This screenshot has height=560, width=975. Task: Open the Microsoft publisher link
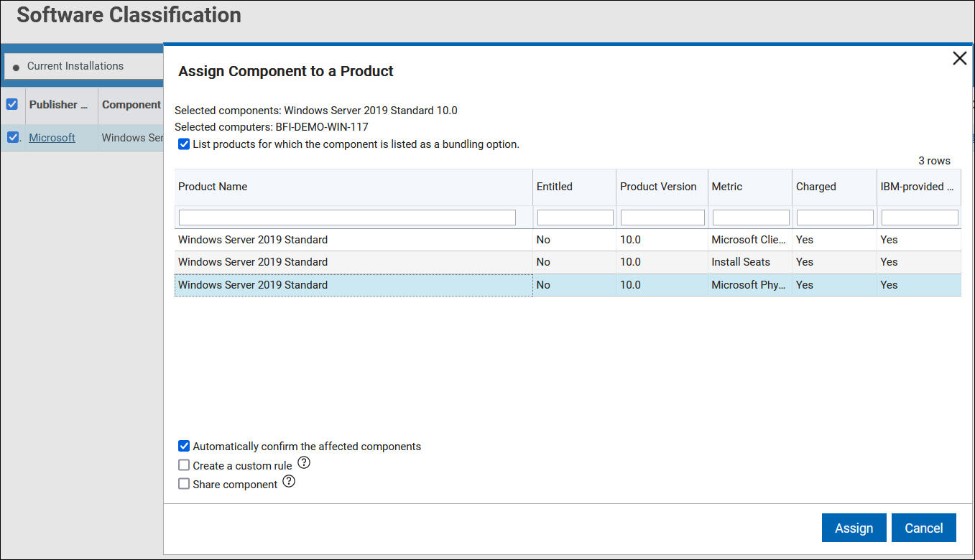click(x=52, y=138)
